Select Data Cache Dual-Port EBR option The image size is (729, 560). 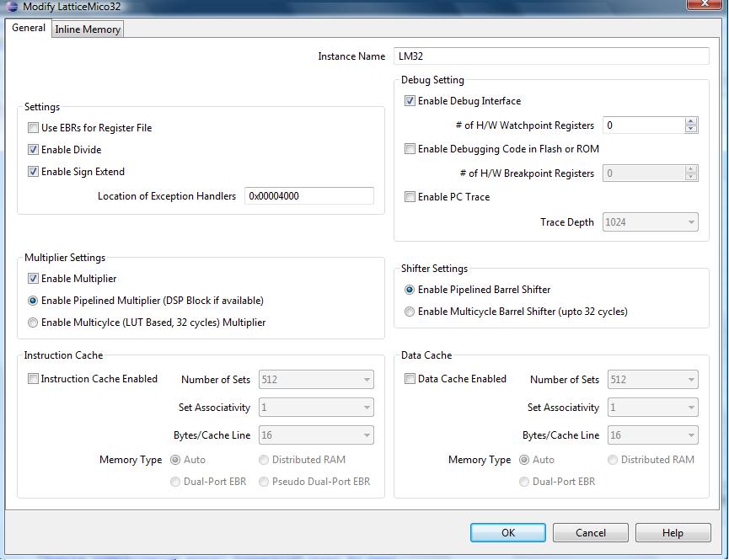point(524,482)
